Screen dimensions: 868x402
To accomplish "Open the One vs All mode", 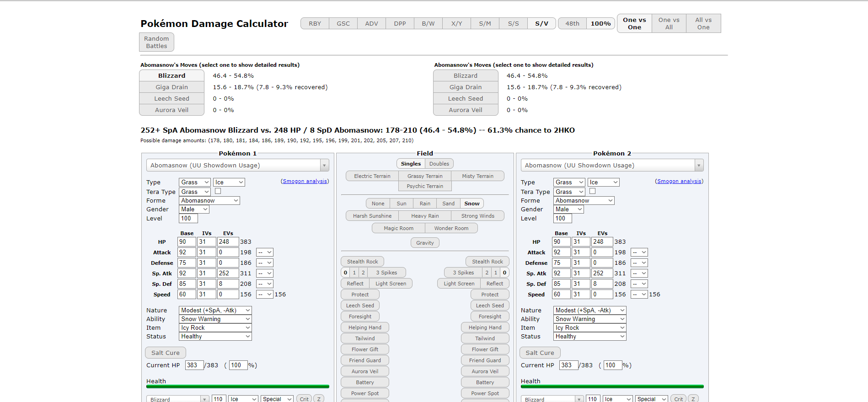I will click(669, 23).
